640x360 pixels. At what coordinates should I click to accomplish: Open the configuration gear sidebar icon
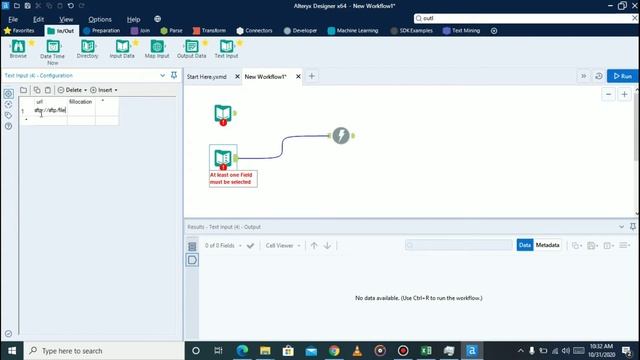8,93
